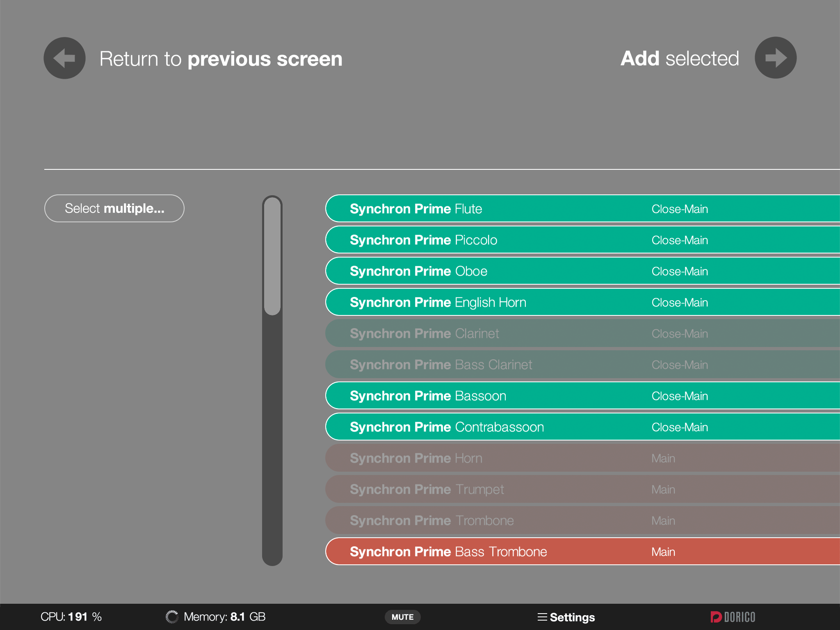This screenshot has height=630, width=840.
Task: Select Synchron Prime Bassoon row
Action: coord(582,396)
